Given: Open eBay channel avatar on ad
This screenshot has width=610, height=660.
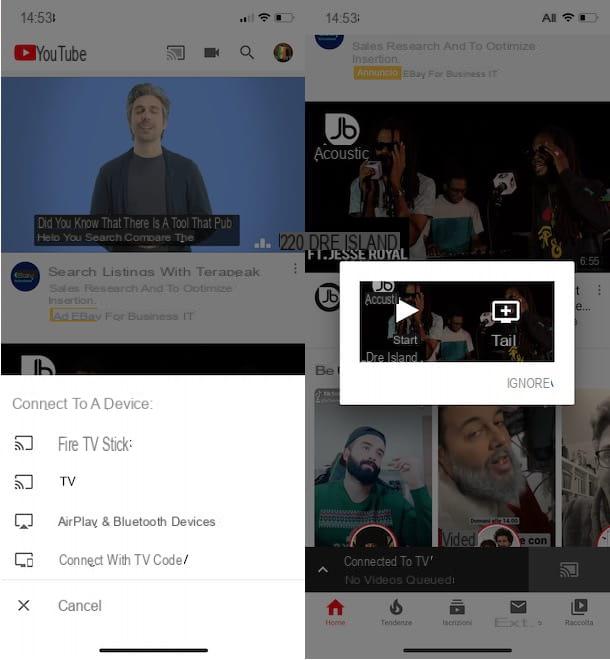Looking at the screenshot, I should (x=25, y=277).
